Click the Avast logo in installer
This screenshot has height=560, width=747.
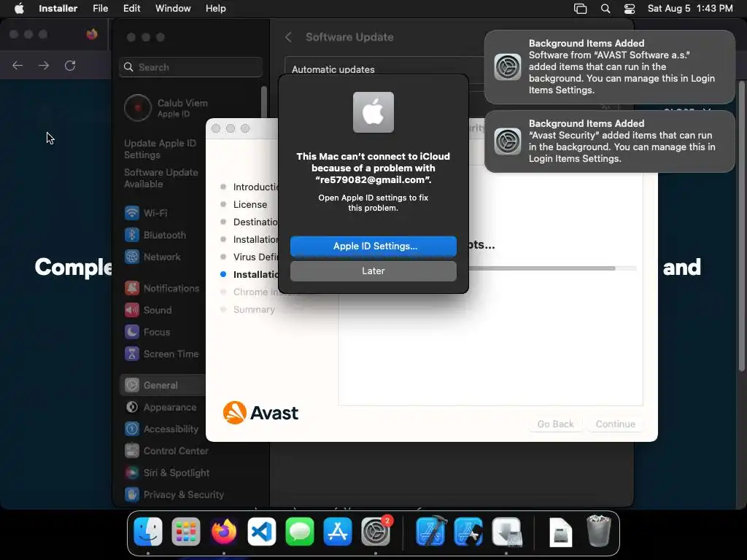click(x=260, y=413)
